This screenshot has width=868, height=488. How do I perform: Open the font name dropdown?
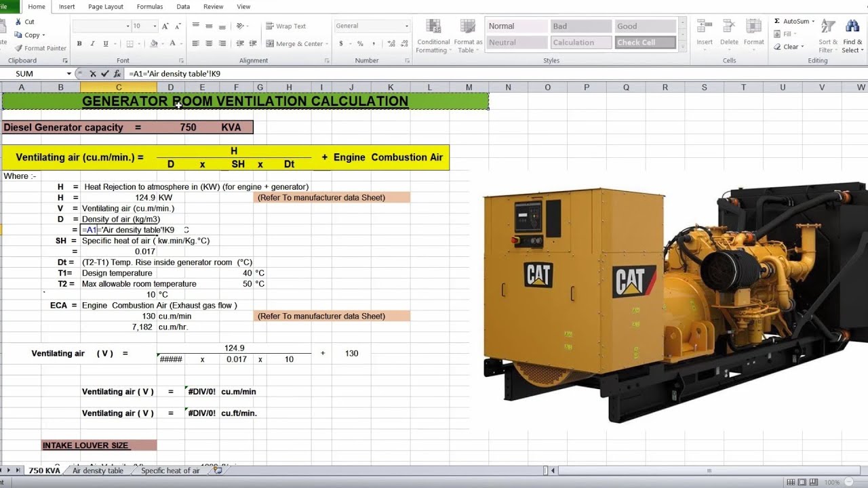(x=128, y=26)
